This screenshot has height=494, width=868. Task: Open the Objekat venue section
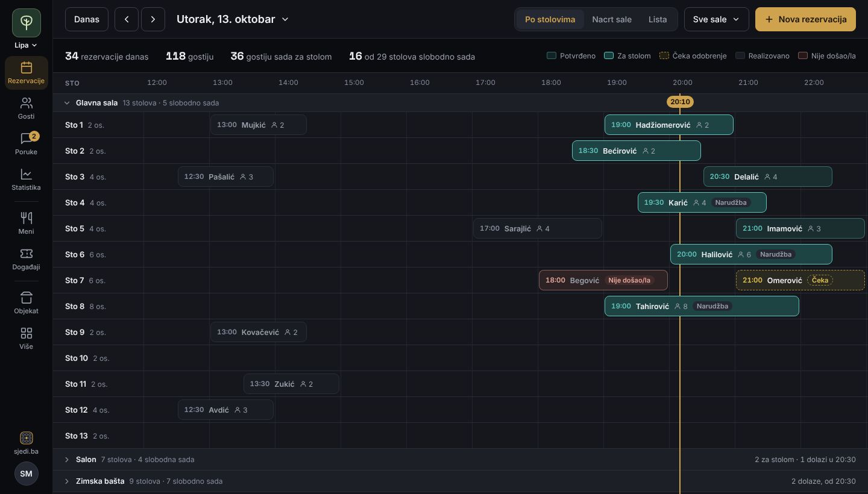pos(26,303)
